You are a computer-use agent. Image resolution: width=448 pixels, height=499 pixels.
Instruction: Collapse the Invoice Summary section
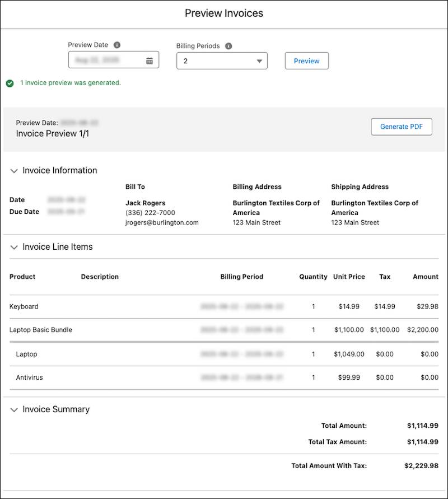pyautogui.click(x=13, y=409)
